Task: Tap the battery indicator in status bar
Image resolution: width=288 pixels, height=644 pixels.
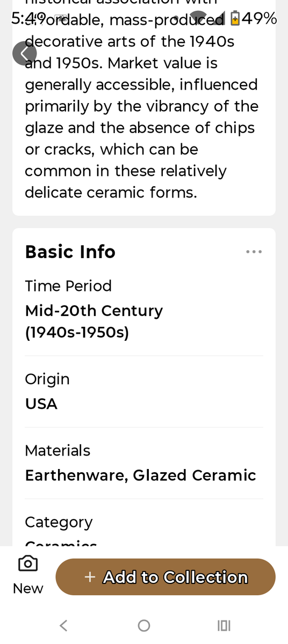Action: tap(235, 19)
